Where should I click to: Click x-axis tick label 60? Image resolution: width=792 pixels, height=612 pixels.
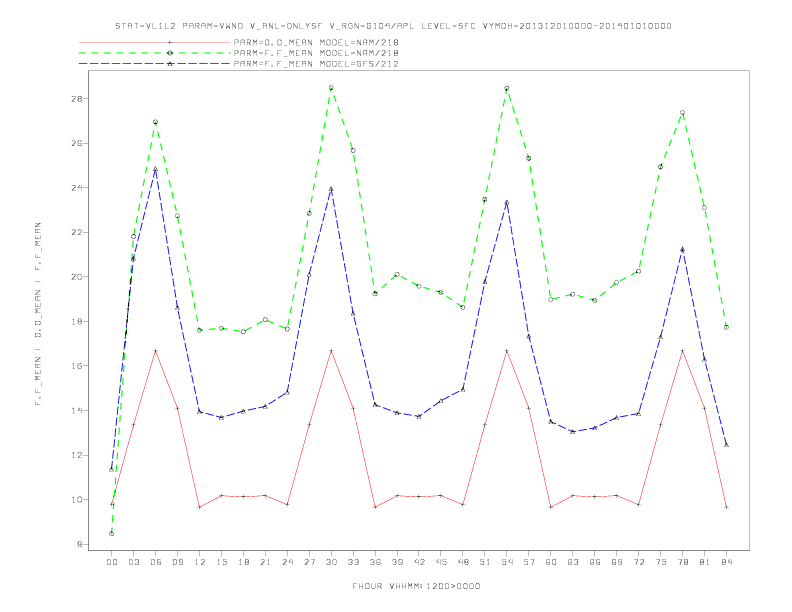tap(551, 562)
